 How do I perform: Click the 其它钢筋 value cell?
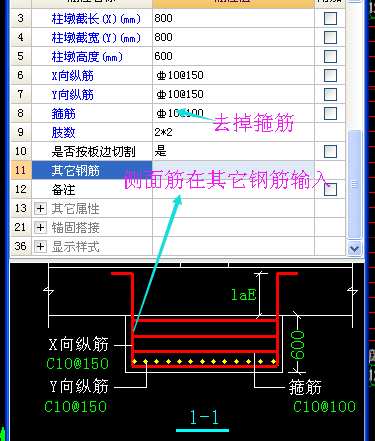[233, 170]
